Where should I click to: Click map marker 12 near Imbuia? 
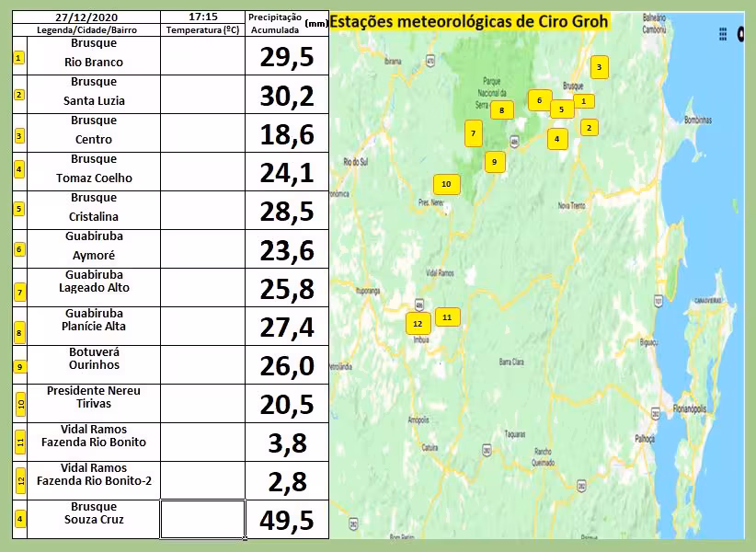(x=418, y=323)
